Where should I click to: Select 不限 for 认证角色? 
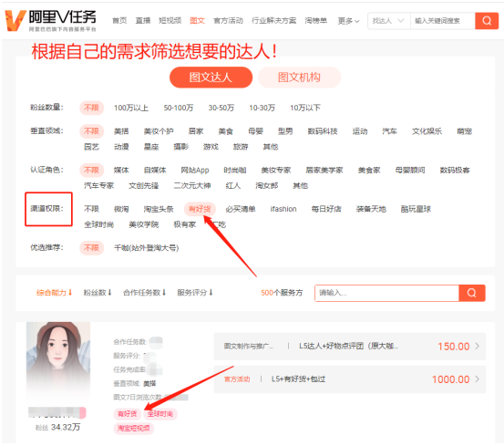tap(92, 170)
